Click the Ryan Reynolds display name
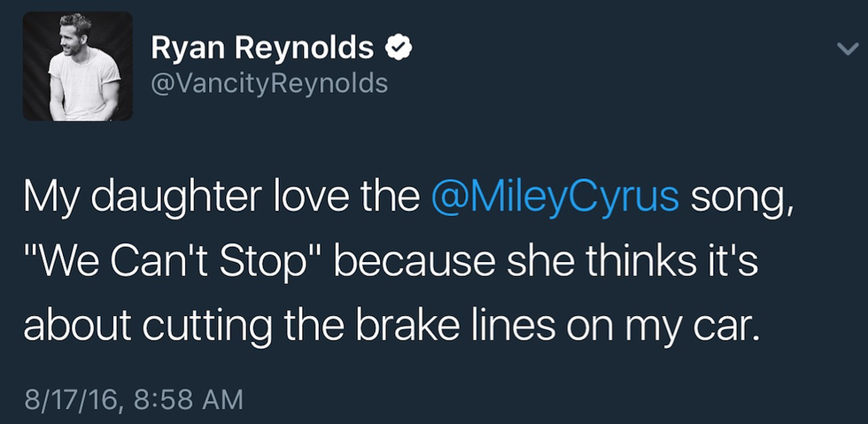Screen dimensions: 868x424 coord(262,49)
